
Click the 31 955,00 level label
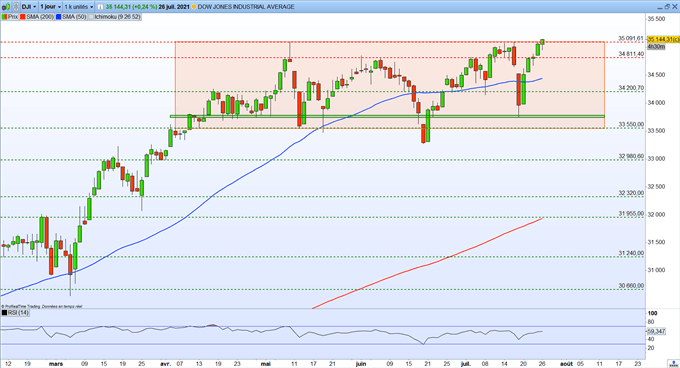[x=631, y=214]
